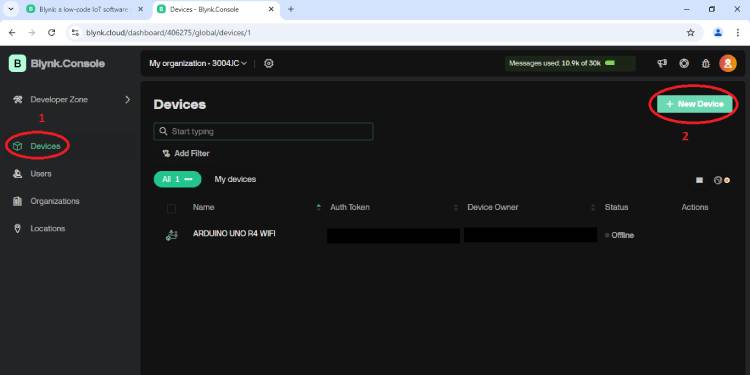This screenshot has height=375, width=750.
Task: Click the Add Filter icon
Action: [x=166, y=154]
